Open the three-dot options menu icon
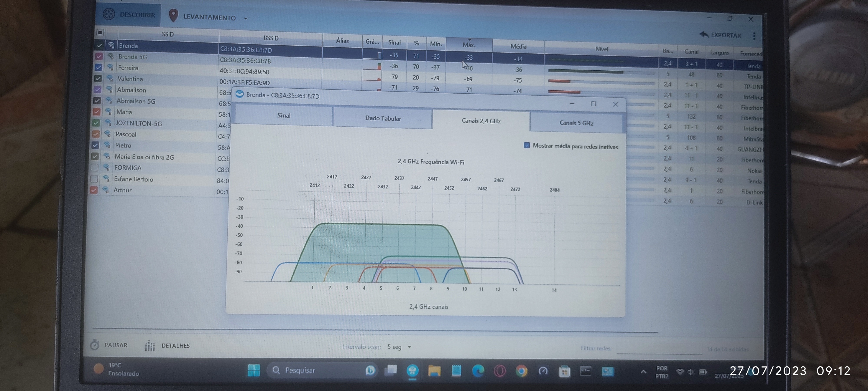Image resolution: width=868 pixels, height=391 pixels. (754, 36)
